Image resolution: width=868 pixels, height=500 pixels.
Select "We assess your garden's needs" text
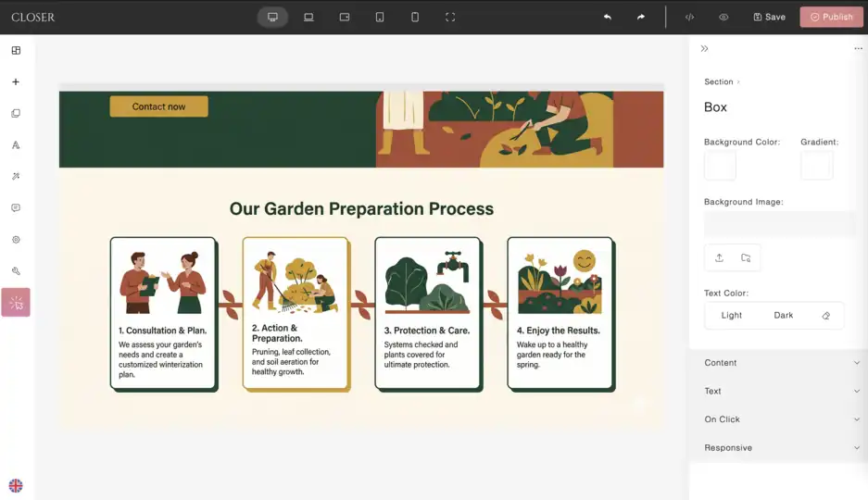160,359
